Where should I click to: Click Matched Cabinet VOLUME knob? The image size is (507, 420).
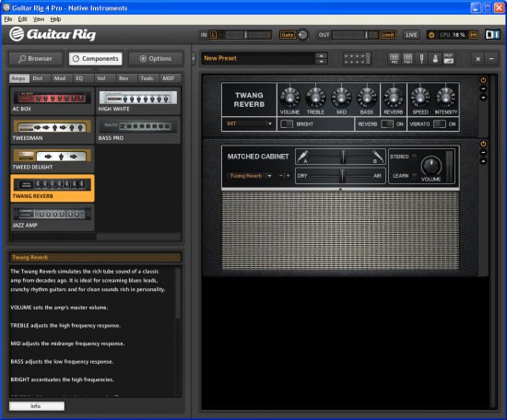(x=431, y=166)
